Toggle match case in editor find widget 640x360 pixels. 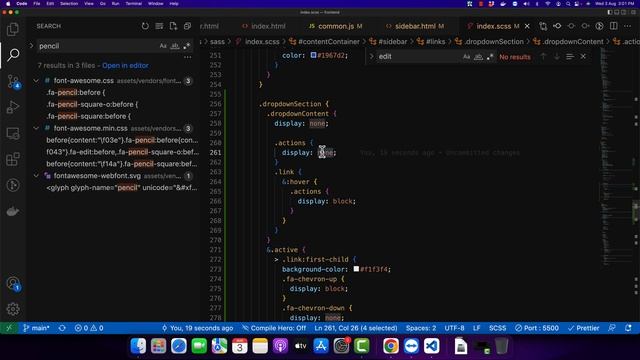click(x=467, y=57)
